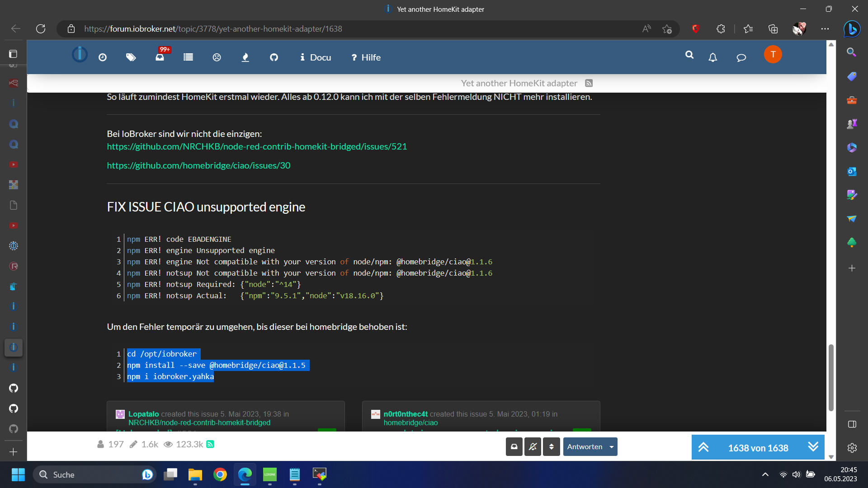Click the address bar URL
This screenshot has height=488, width=868.
pyautogui.click(x=213, y=28)
